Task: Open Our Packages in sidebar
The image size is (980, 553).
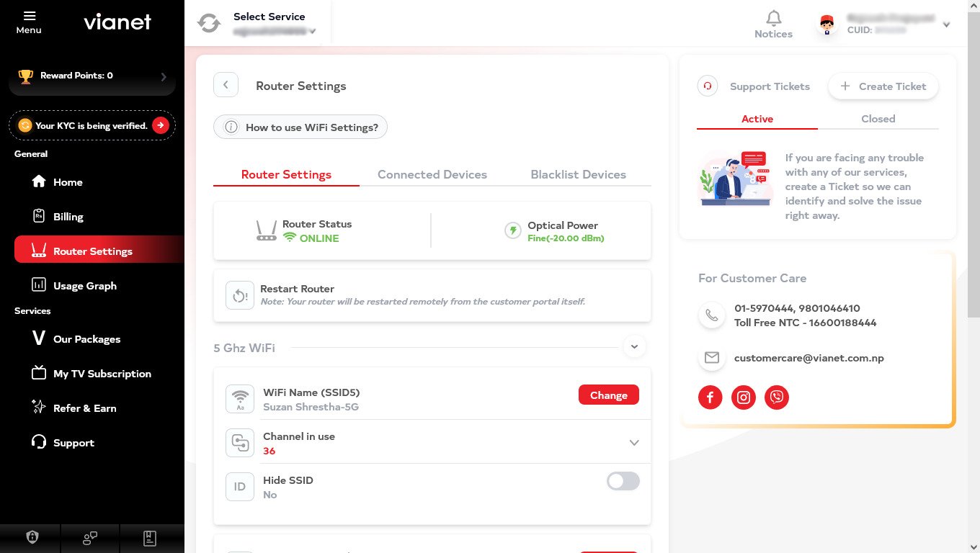Action: point(99,339)
